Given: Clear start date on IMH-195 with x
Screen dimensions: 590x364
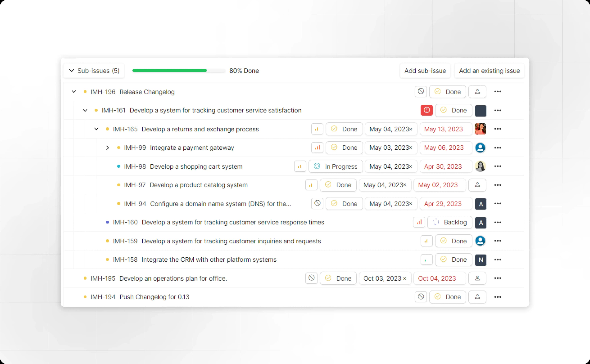Looking at the screenshot, I should click(405, 278).
